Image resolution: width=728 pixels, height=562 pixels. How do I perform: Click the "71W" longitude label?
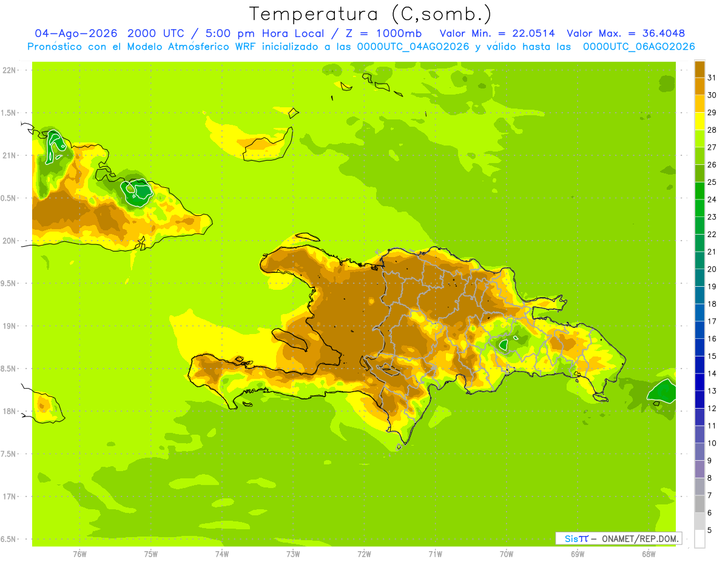click(x=435, y=554)
